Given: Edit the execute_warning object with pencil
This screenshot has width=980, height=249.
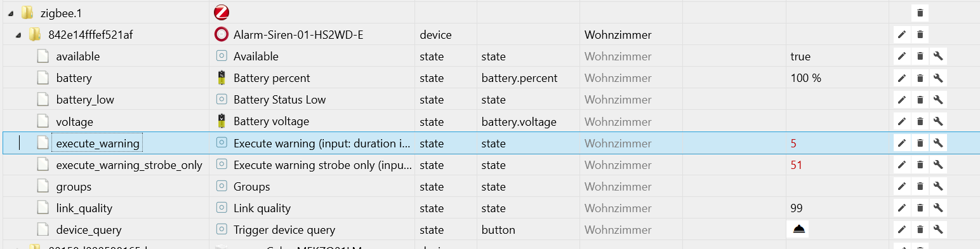Looking at the screenshot, I should (x=901, y=144).
